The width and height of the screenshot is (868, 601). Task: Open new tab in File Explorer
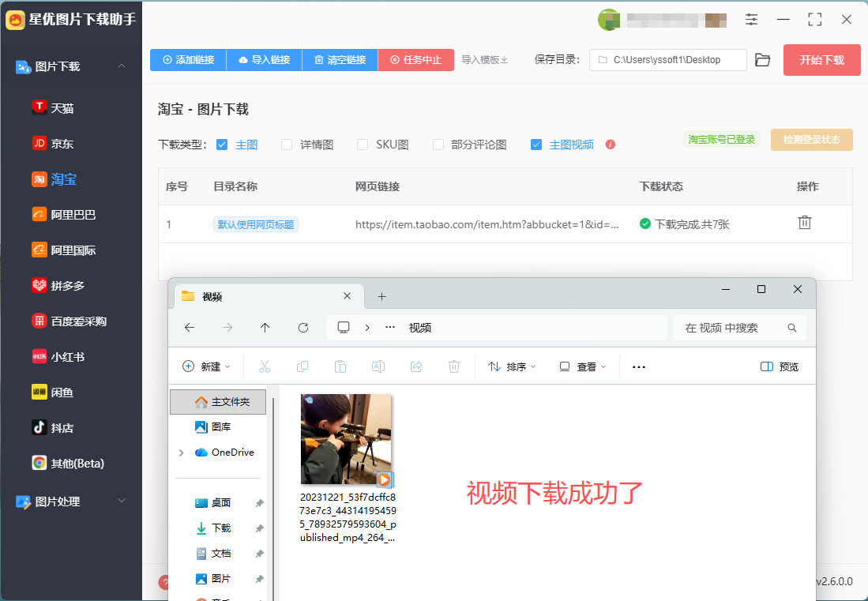point(381,297)
